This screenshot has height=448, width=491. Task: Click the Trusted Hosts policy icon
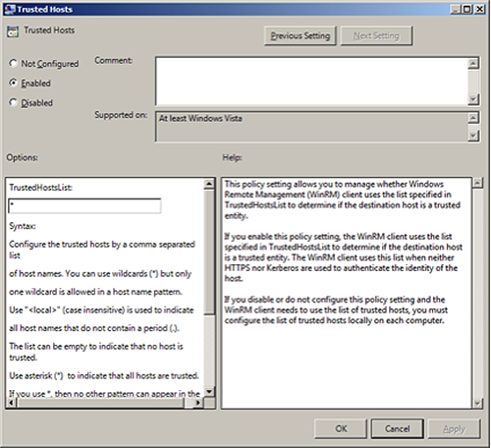click(13, 31)
